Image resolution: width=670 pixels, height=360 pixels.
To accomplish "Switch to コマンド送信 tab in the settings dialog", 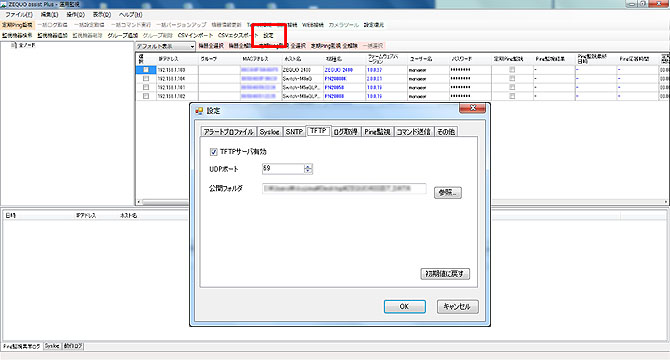I will click(413, 132).
